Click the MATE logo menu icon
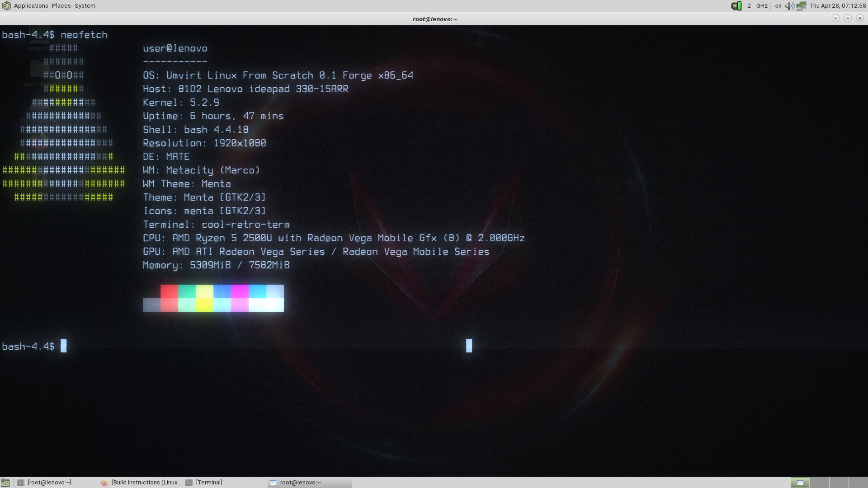Image resolution: width=868 pixels, height=488 pixels. (x=6, y=6)
